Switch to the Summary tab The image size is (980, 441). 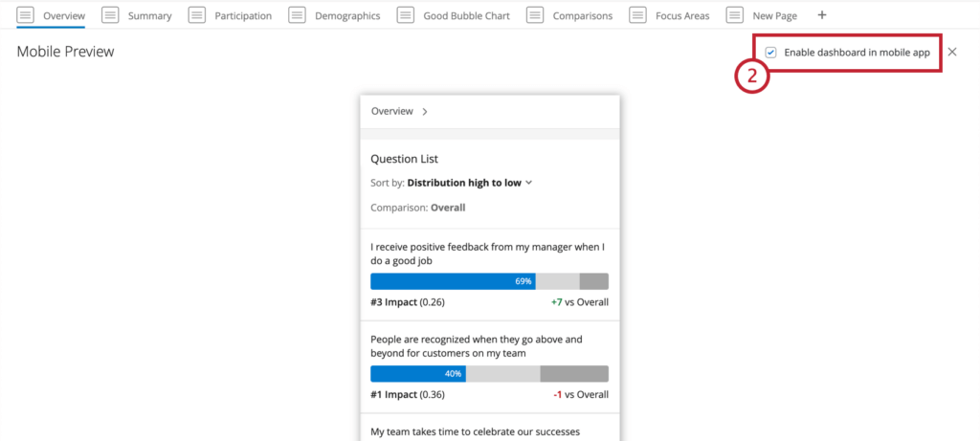pos(148,16)
